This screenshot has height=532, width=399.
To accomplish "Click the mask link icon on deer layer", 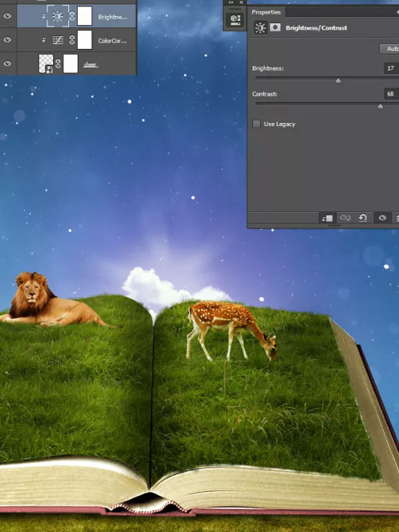I will coord(58,63).
